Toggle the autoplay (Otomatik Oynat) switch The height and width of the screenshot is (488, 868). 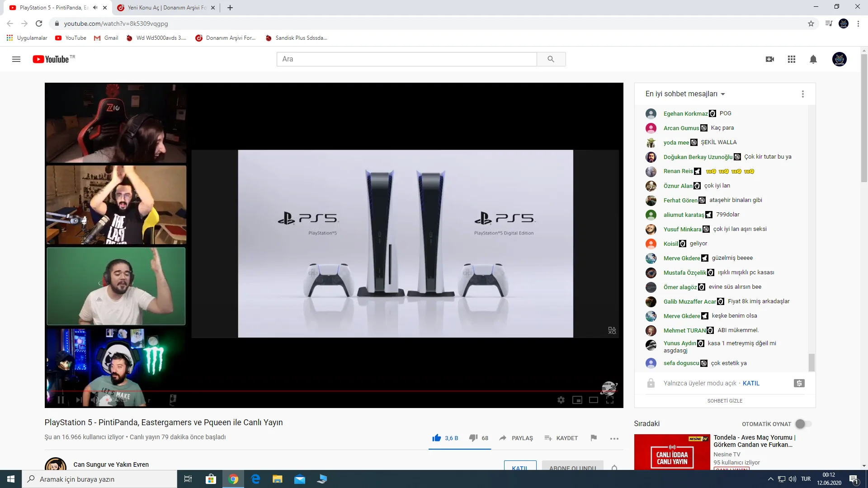[x=803, y=424]
